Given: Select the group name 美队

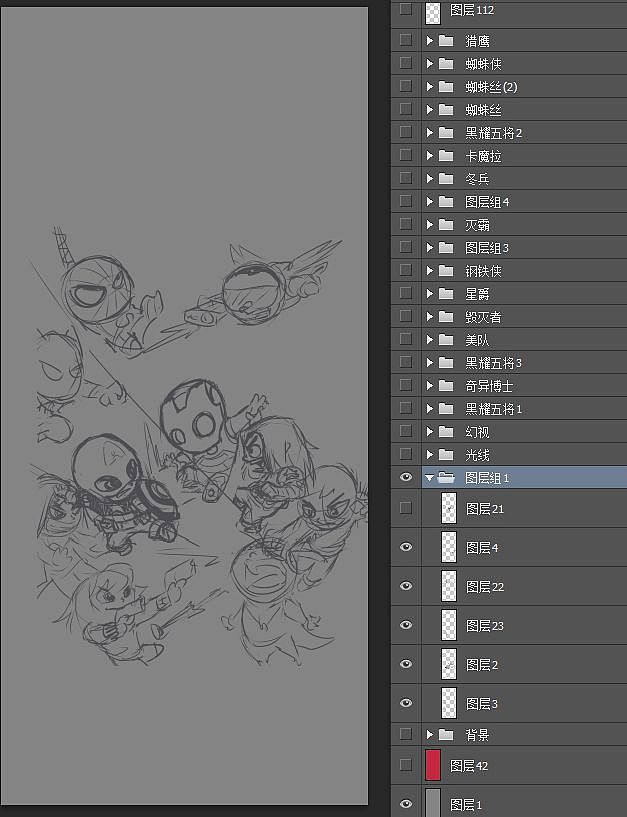Looking at the screenshot, I should 477,340.
